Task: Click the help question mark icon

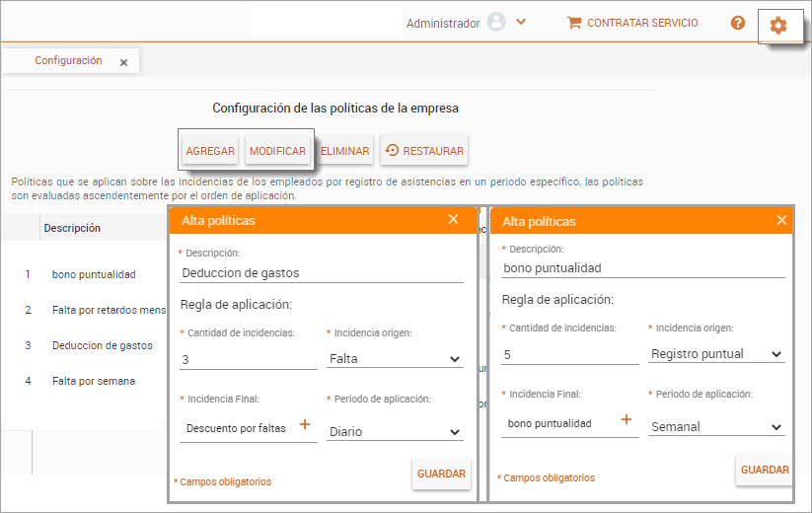Action: (x=737, y=23)
